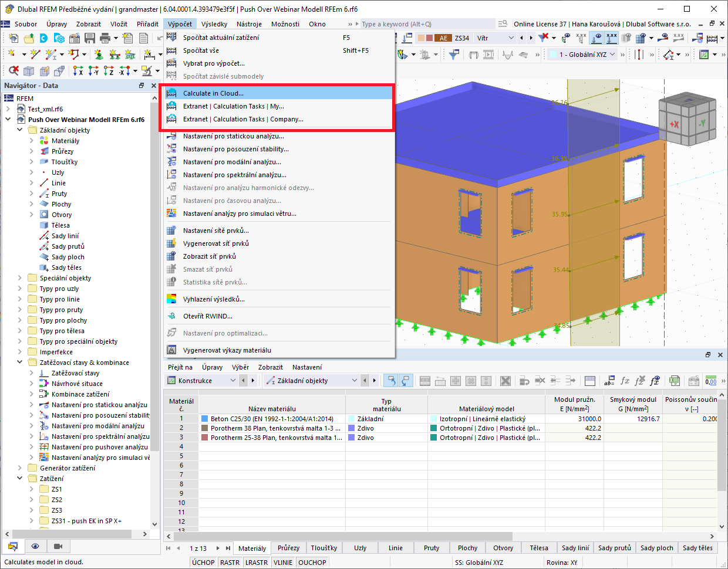Toggle the VLINIE status bar option
The height and width of the screenshot is (569, 728).
coord(283,562)
